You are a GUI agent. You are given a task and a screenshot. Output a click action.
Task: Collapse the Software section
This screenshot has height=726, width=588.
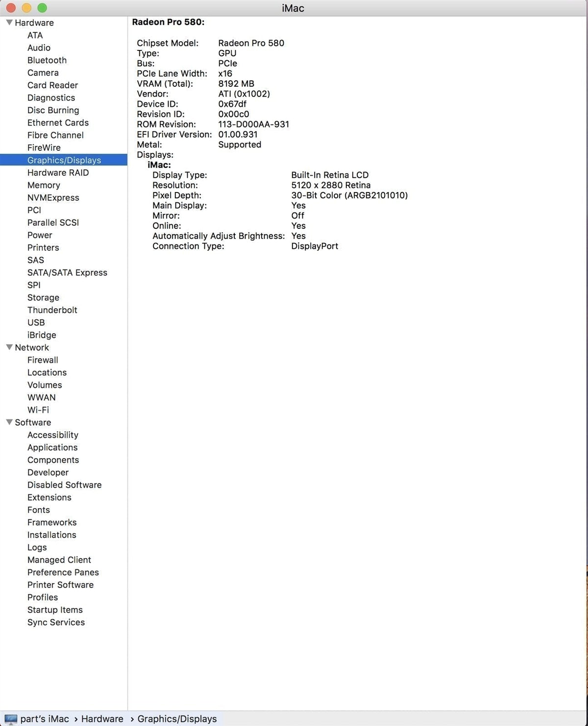[x=9, y=422]
